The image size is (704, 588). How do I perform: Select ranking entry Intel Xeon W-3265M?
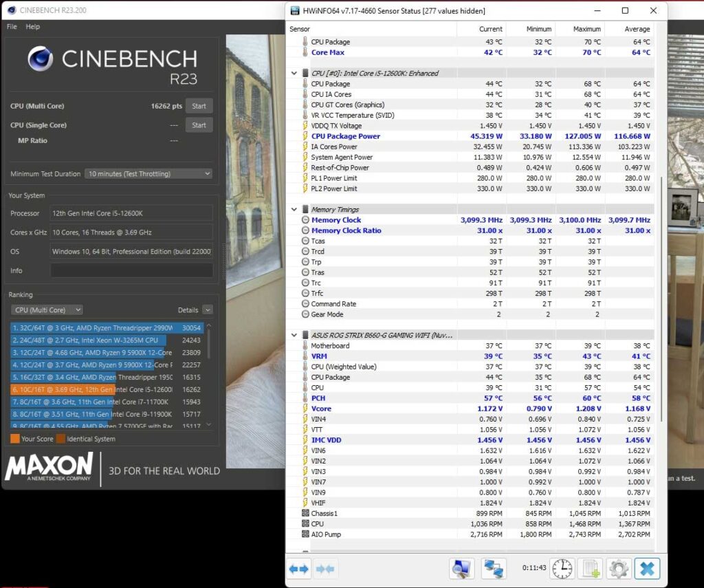[x=107, y=340]
